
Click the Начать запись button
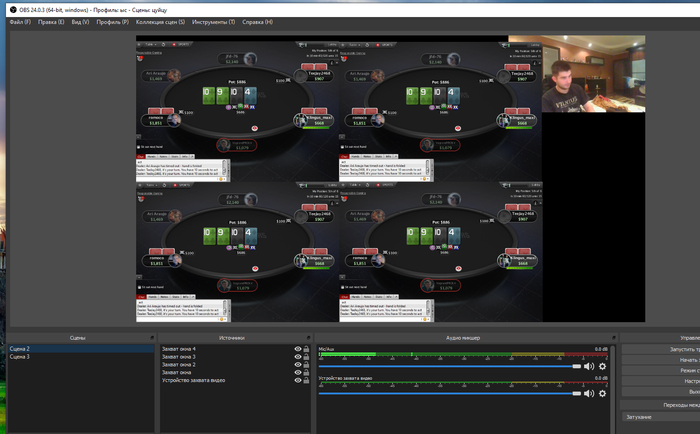click(661, 360)
